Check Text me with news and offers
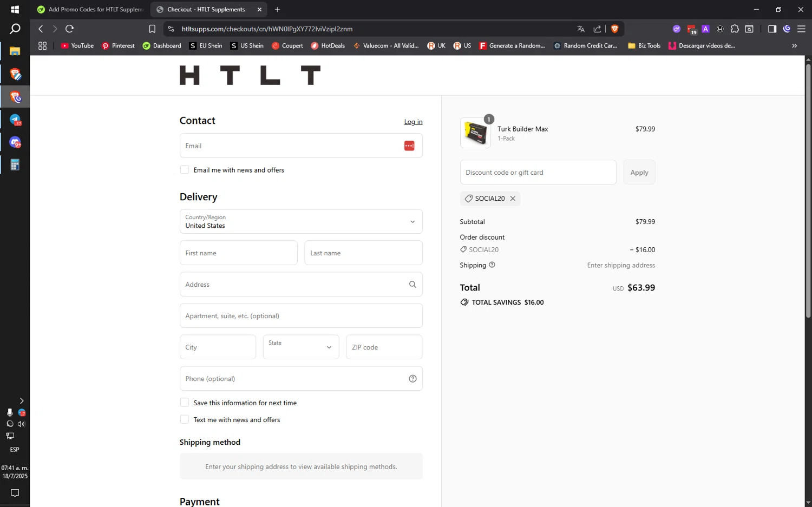 185,419
